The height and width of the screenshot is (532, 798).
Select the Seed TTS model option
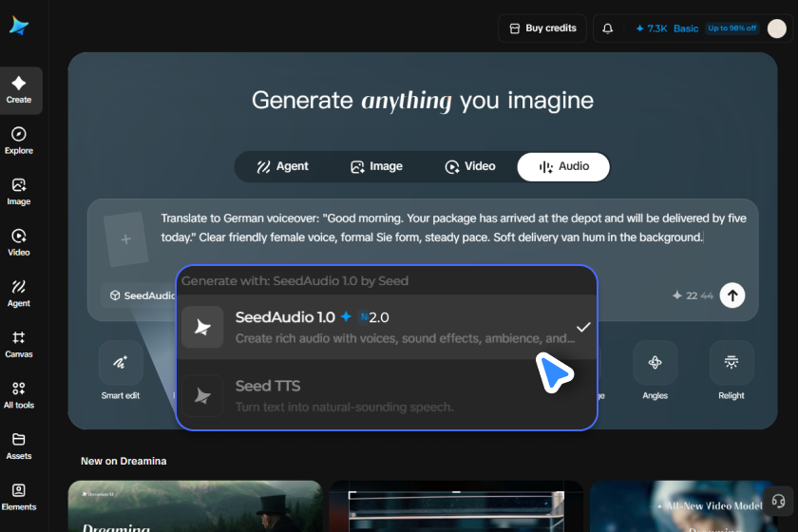pos(387,395)
